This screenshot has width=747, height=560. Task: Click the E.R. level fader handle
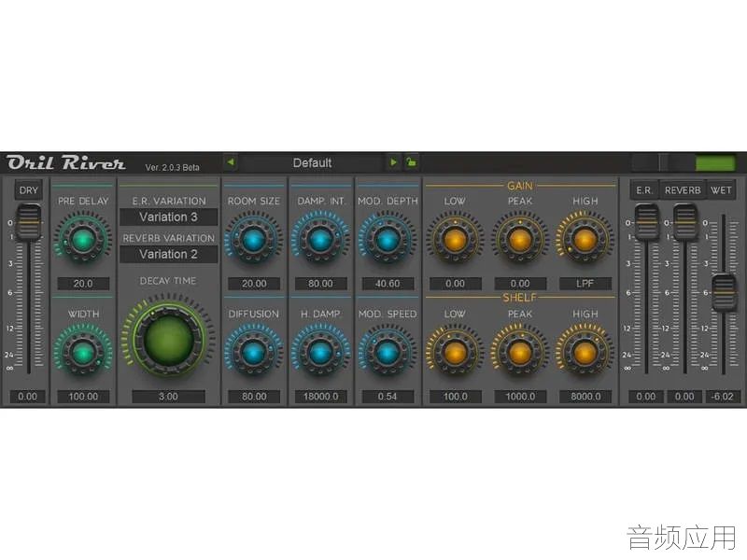[646, 223]
